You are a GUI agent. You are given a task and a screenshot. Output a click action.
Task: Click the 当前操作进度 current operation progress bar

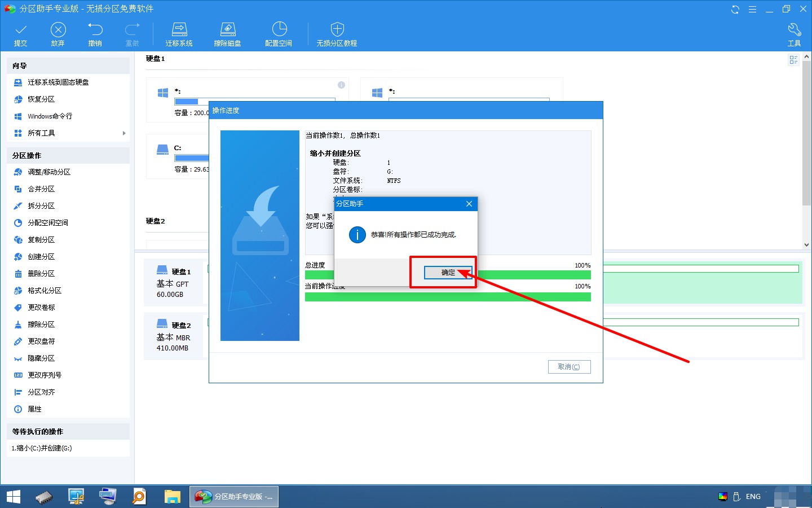click(x=448, y=296)
